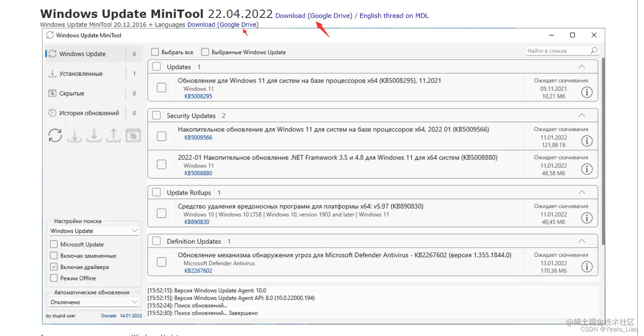
Task: Collapse the Updates group chevron
Action: (581, 67)
